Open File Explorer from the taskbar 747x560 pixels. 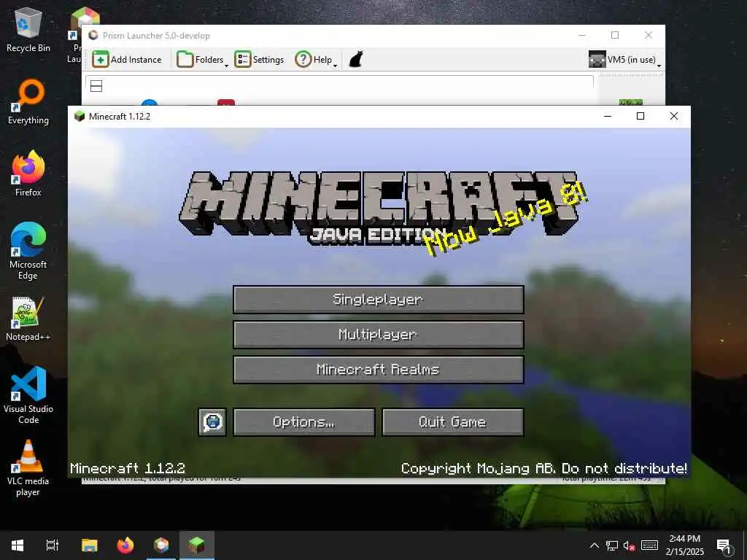tap(90, 545)
